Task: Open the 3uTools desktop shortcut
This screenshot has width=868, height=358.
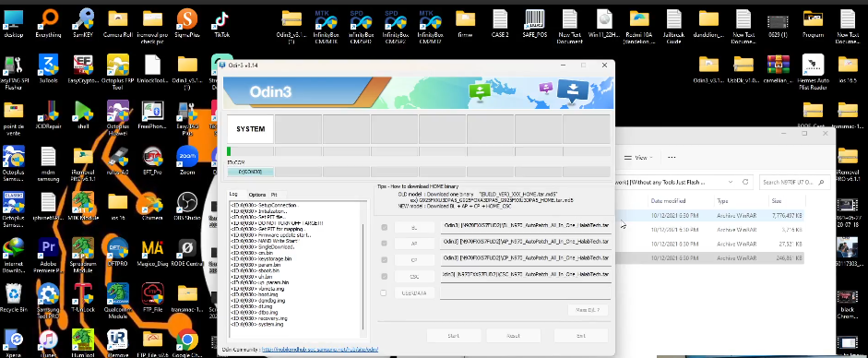Action: [x=48, y=69]
